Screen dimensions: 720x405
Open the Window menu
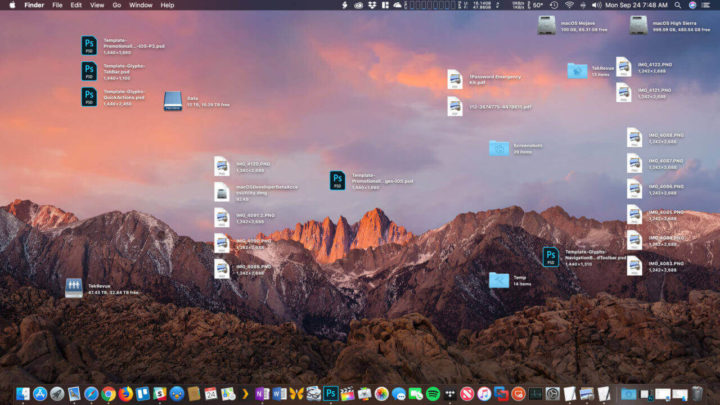coord(141,5)
